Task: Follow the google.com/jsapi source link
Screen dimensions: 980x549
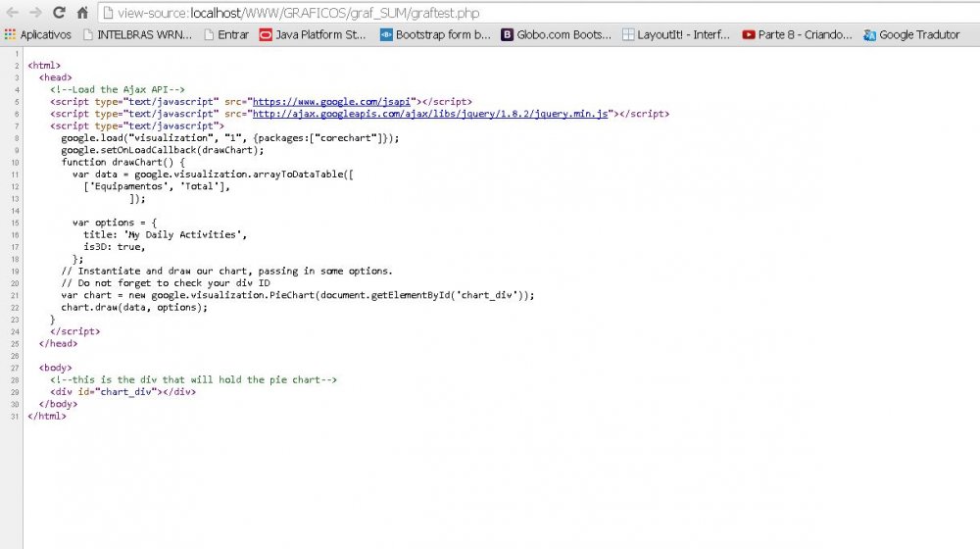Action: tap(333, 101)
